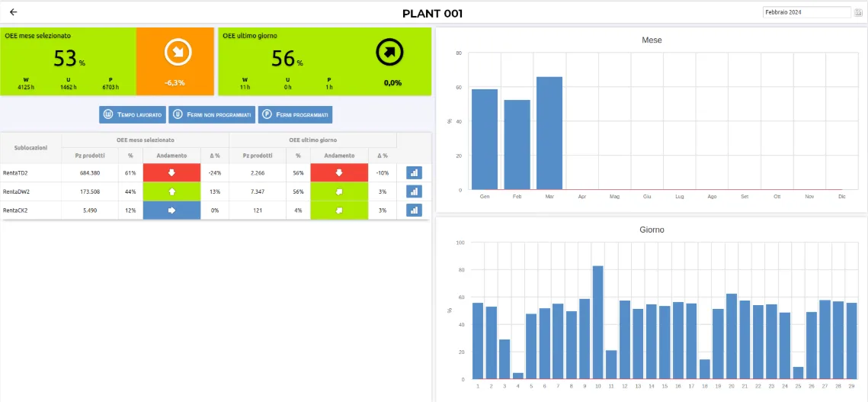Click the Sublocazioni column header
Screen dimensions: 868x402
click(x=30, y=147)
